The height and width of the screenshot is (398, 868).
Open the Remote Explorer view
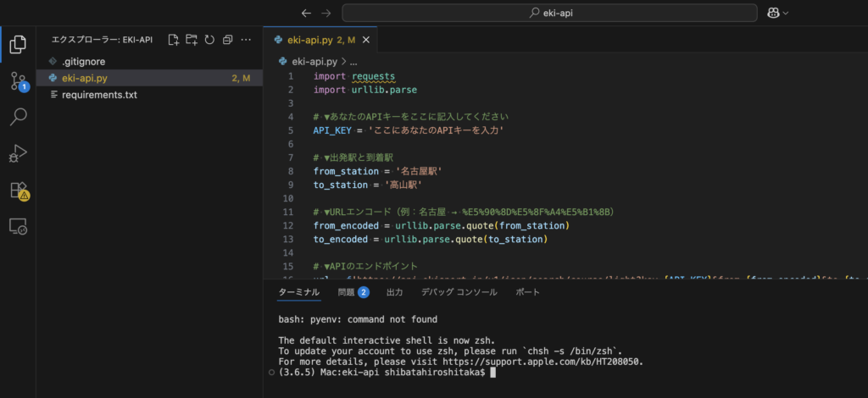[x=18, y=226]
